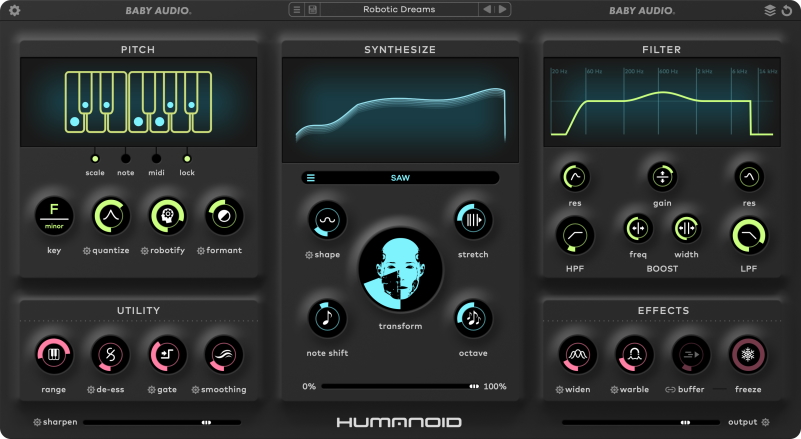Click the boost freq knob
This screenshot has width=801, height=439.
[x=638, y=228]
